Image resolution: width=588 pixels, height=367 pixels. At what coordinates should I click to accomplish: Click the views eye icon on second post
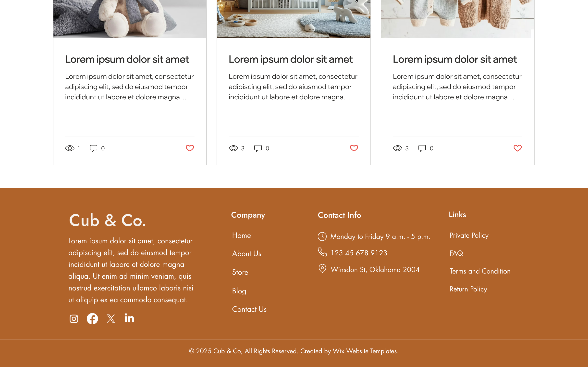coord(233,148)
